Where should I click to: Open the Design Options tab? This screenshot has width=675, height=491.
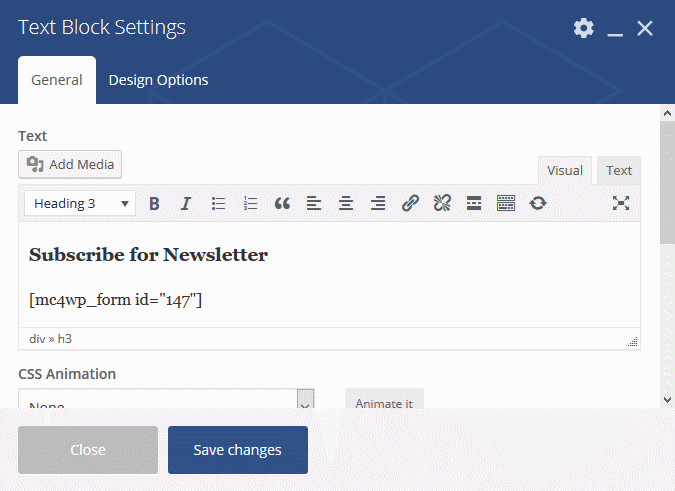(x=158, y=80)
